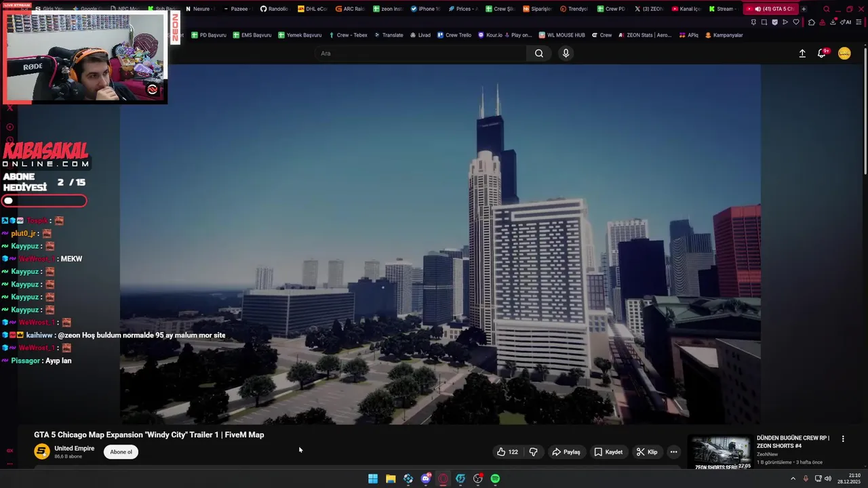Click the Chicago map video player
868x488 pixels.
tap(440, 245)
